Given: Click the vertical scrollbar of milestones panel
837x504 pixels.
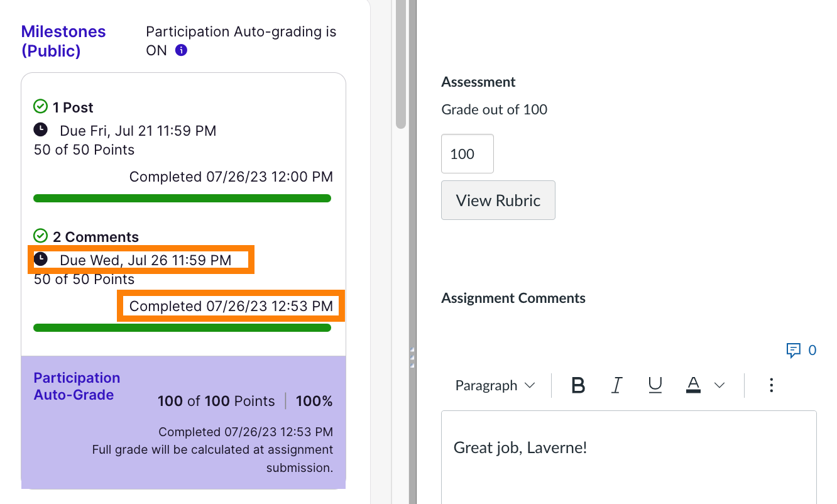Looking at the screenshot, I should click(401, 63).
